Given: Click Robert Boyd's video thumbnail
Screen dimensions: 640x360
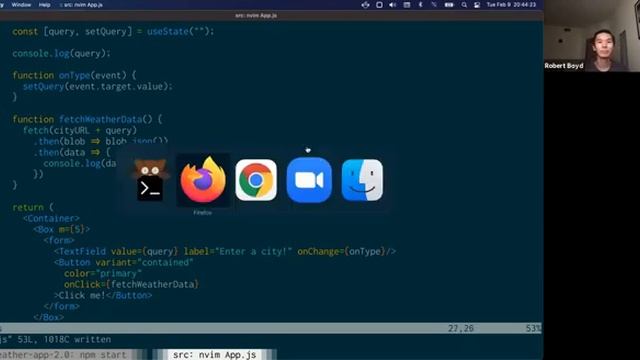Looking at the screenshot, I should click(x=591, y=36).
